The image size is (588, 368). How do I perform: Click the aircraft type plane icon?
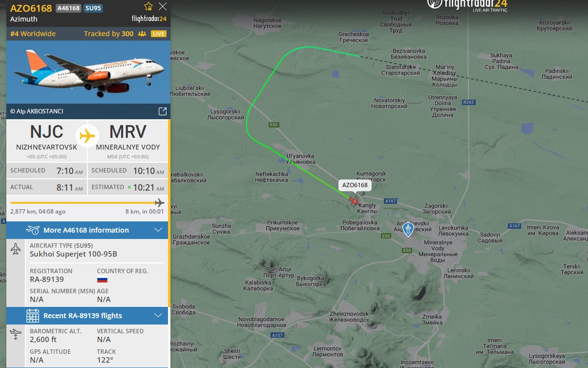tap(16, 249)
